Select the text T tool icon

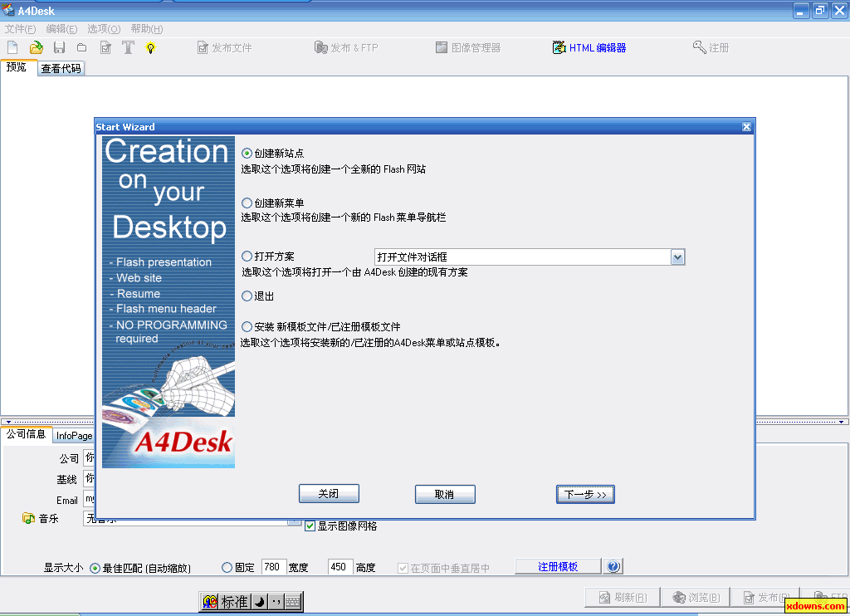128,47
